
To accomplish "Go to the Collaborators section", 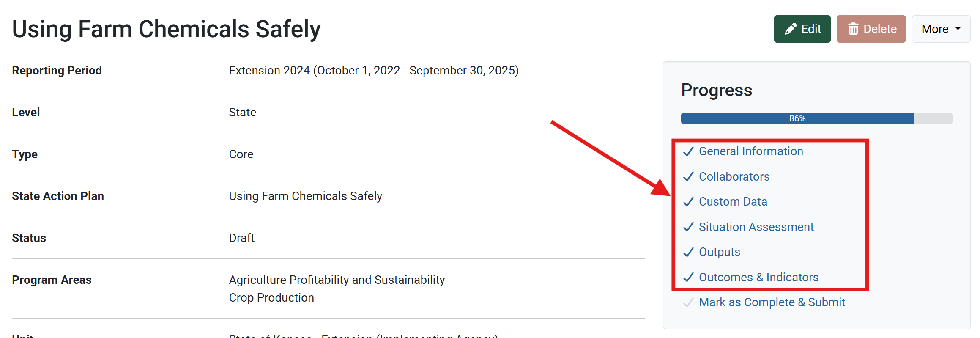I will [734, 176].
